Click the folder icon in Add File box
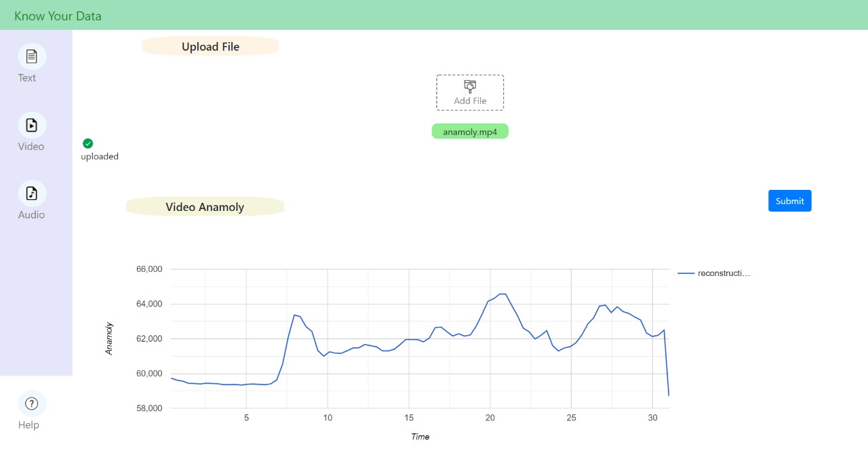The height and width of the screenshot is (451, 868). [470, 85]
